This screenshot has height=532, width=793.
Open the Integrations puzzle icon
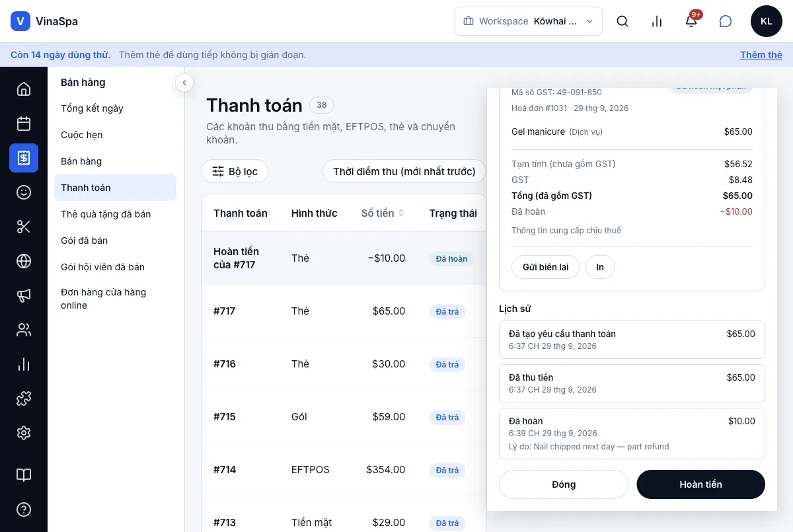pos(24,399)
